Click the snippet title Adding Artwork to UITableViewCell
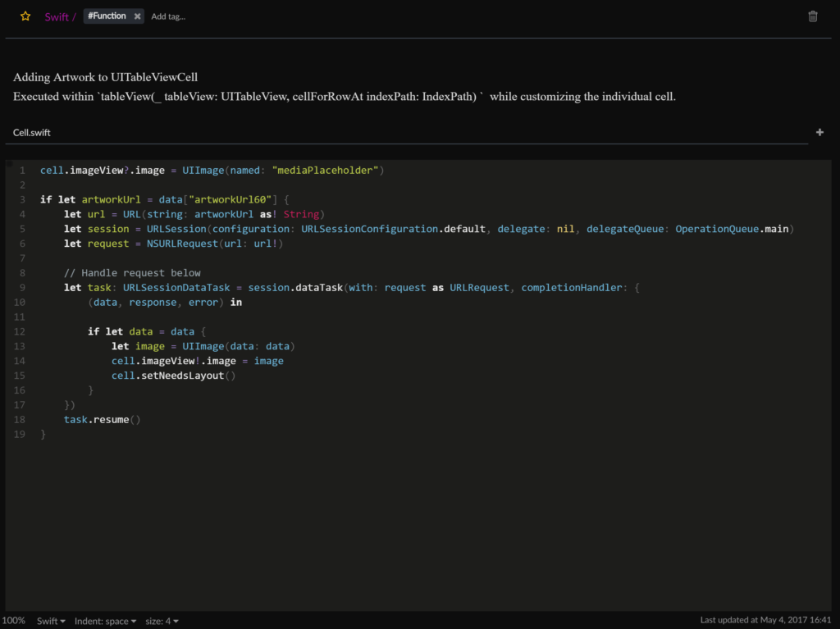The width and height of the screenshot is (840, 629). tap(105, 77)
